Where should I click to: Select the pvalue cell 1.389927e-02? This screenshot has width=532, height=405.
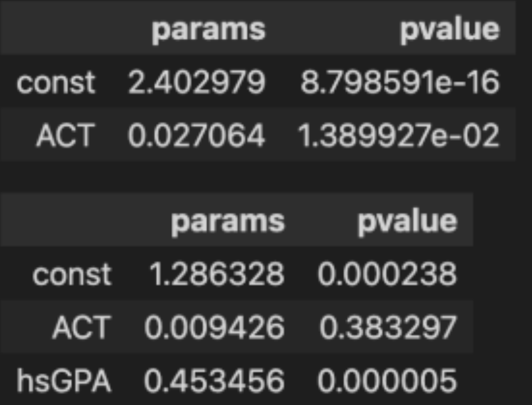pos(398,136)
